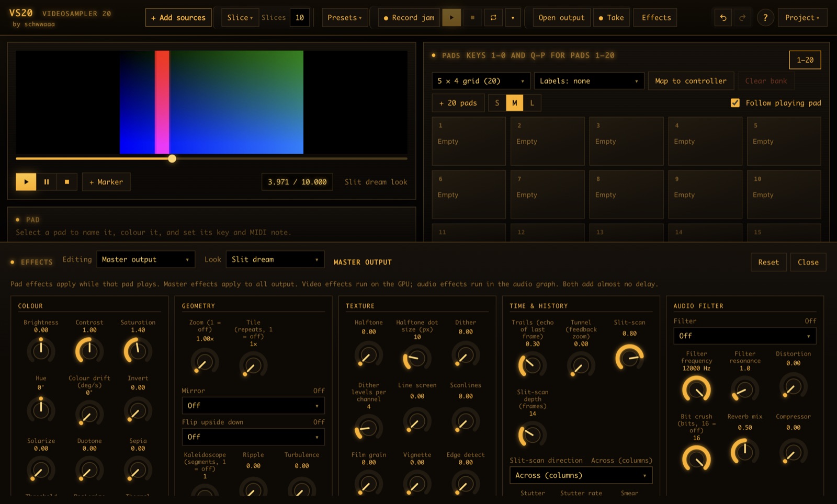The height and width of the screenshot is (504, 837).
Task: Open the Look Slit dream dropdown
Action: (275, 259)
